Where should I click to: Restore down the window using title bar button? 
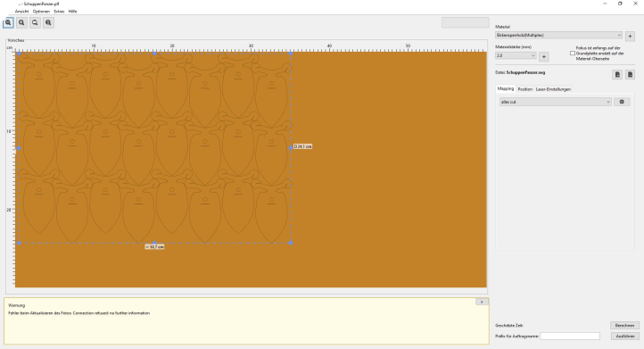[620, 4]
